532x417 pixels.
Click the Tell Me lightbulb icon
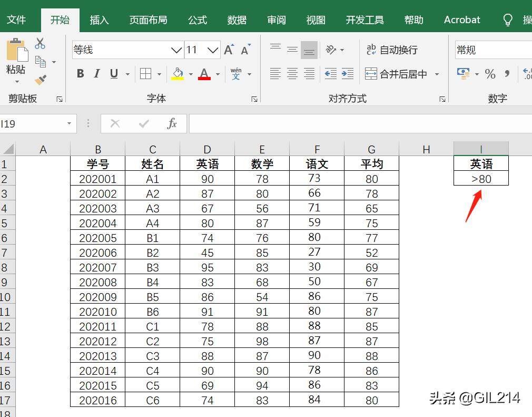point(508,20)
